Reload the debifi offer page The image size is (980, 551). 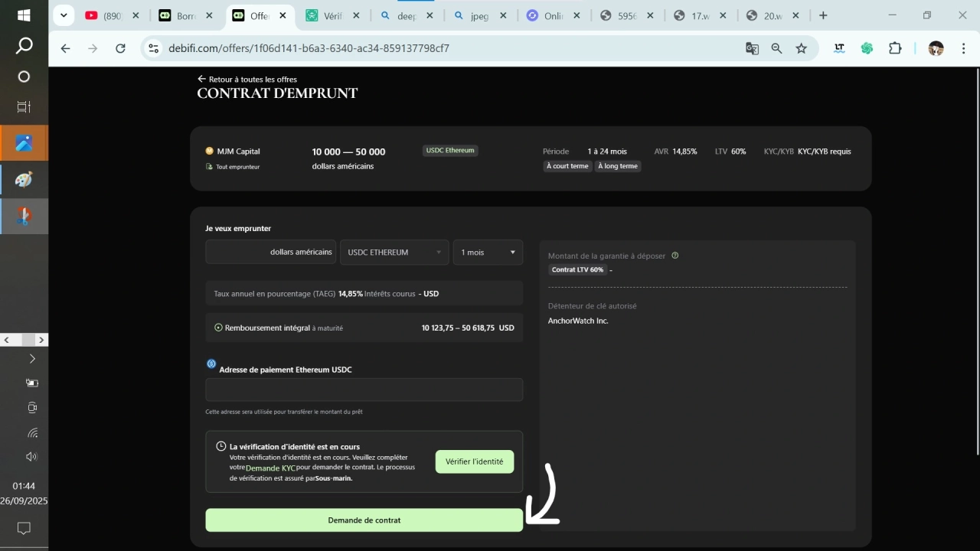120,48
